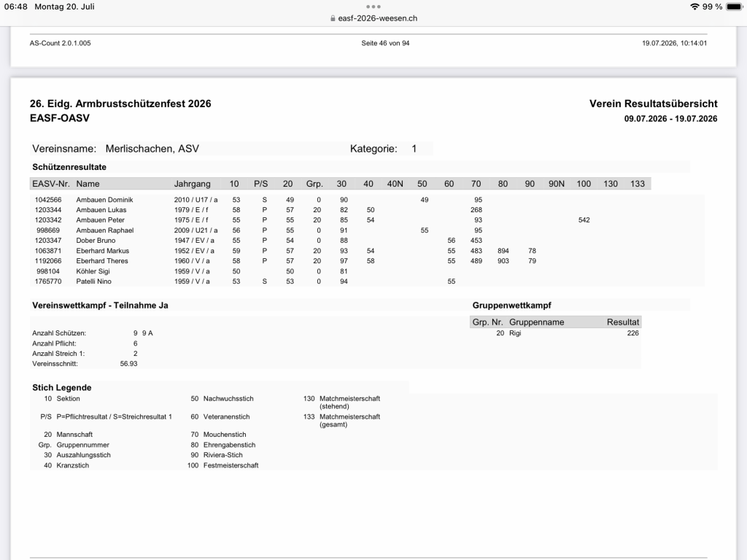The width and height of the screenshot is (747, 560).
Task: Click the Seite 46 von 94 label
Action: [385, 43]
